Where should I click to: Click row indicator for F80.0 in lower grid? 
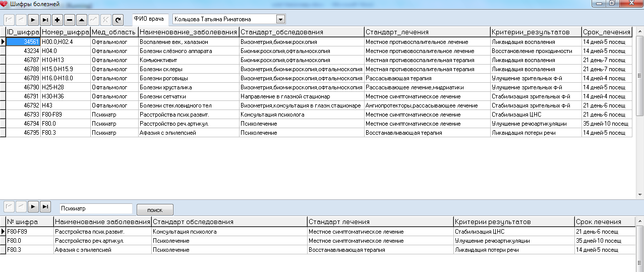pyautogui.click(x=3, y=241)
